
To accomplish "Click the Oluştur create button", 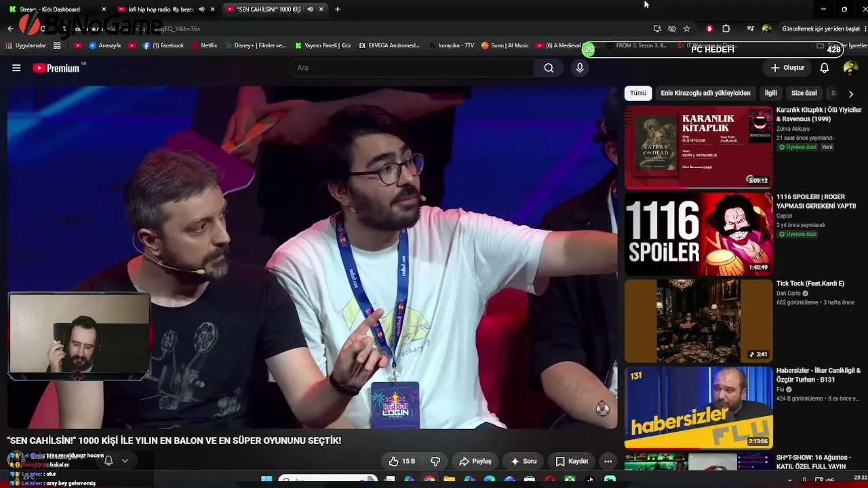I will point(787,68).
